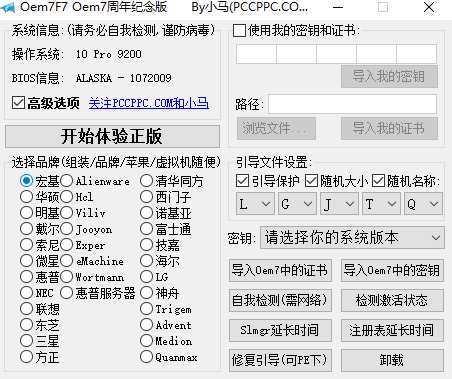Open the 关注PCCPPC.COM和小马 link

click(149, 103)
